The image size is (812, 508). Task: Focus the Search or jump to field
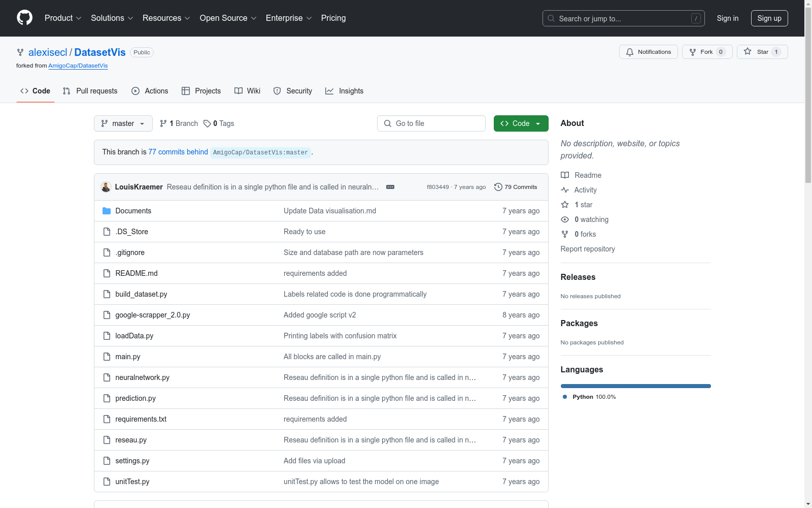point(624,18)
